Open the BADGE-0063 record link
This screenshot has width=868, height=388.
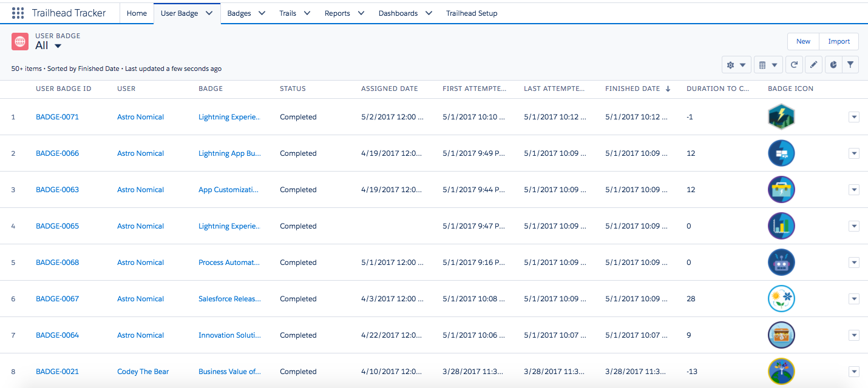tap(57, 190)
